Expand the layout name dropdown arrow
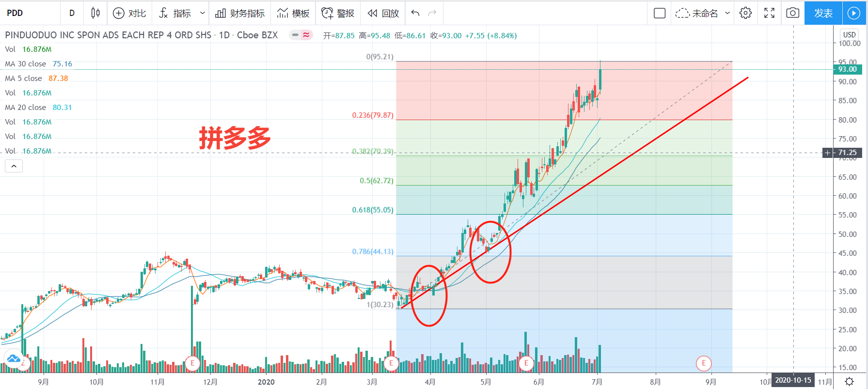The width and height of the screenshot is (868, 389). pyautogui.click(x=727, y=13)
